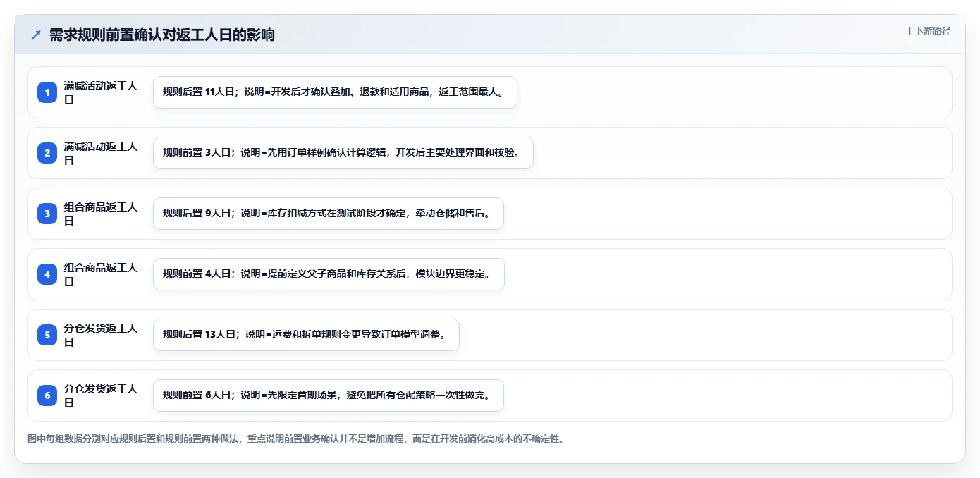The height and width of the screenshot is (478, 980).
Task: Select step badge number 1
Action: 47,92
